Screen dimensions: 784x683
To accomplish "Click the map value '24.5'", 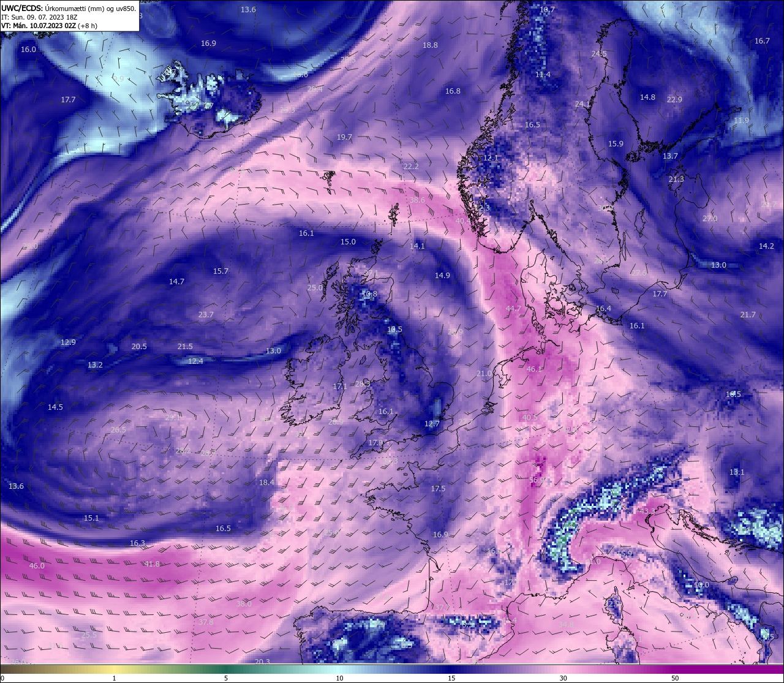I will pos(599,53).
